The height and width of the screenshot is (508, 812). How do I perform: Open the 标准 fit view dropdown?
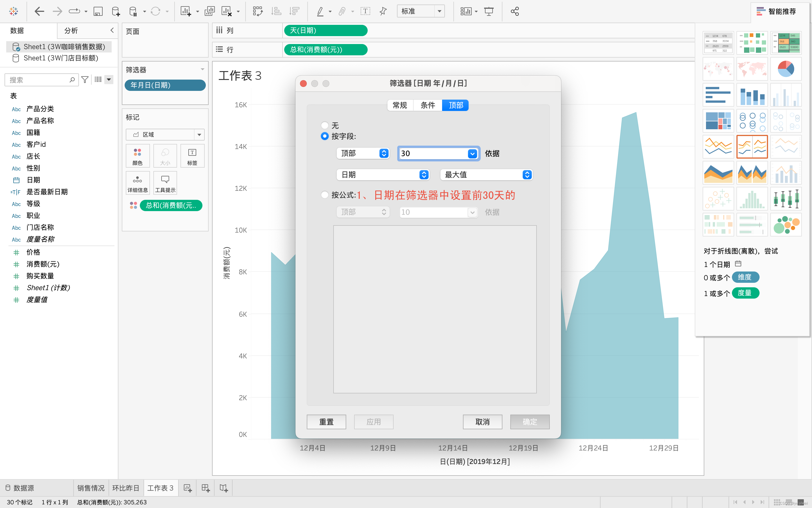point(421,11)
